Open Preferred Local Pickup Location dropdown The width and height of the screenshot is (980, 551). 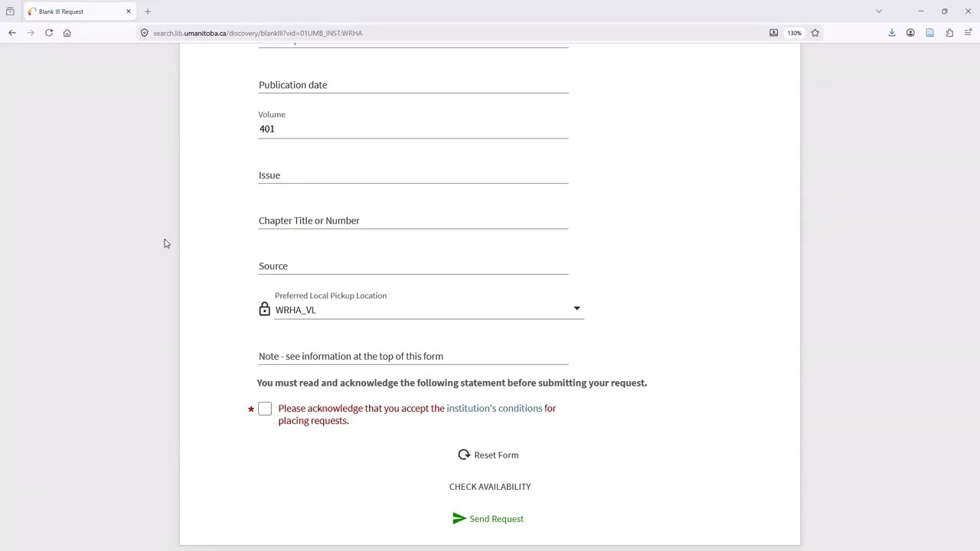(429, 309)
